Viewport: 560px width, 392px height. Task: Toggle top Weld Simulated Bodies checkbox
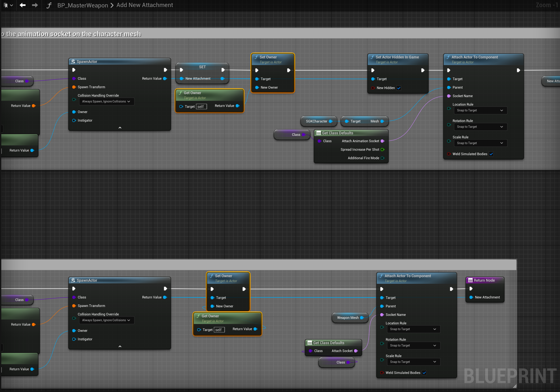(491, 154)
